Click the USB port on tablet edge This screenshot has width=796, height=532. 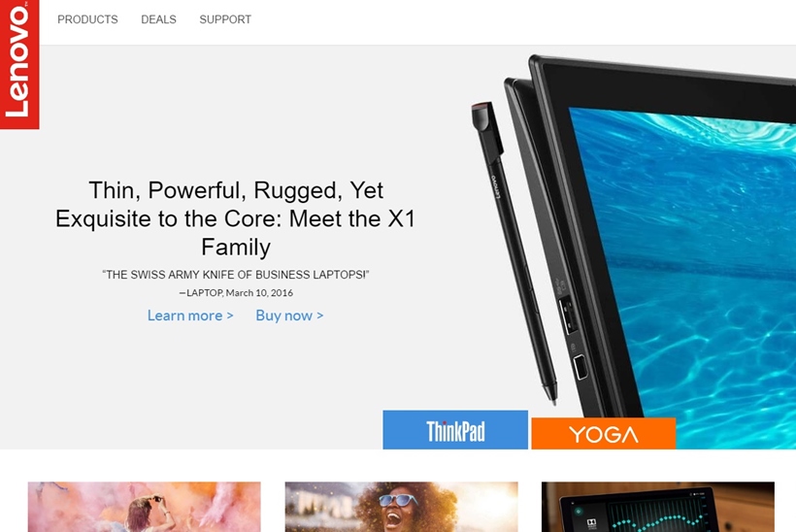[568, 315]
